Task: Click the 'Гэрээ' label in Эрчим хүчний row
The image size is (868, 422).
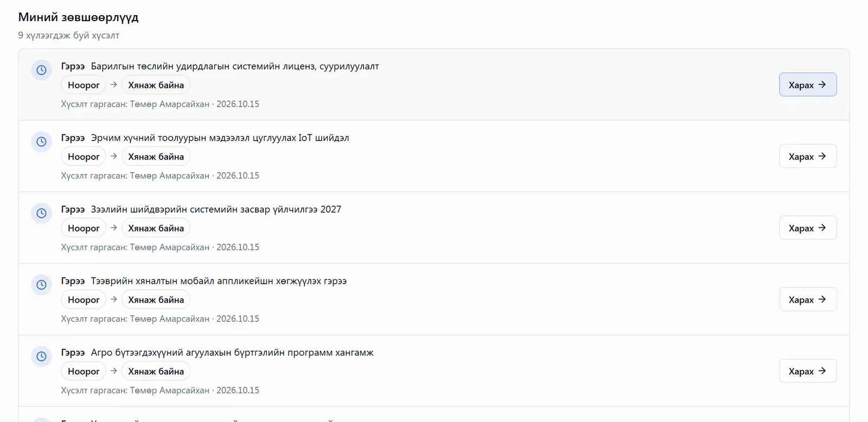Action: click(73, 138)
